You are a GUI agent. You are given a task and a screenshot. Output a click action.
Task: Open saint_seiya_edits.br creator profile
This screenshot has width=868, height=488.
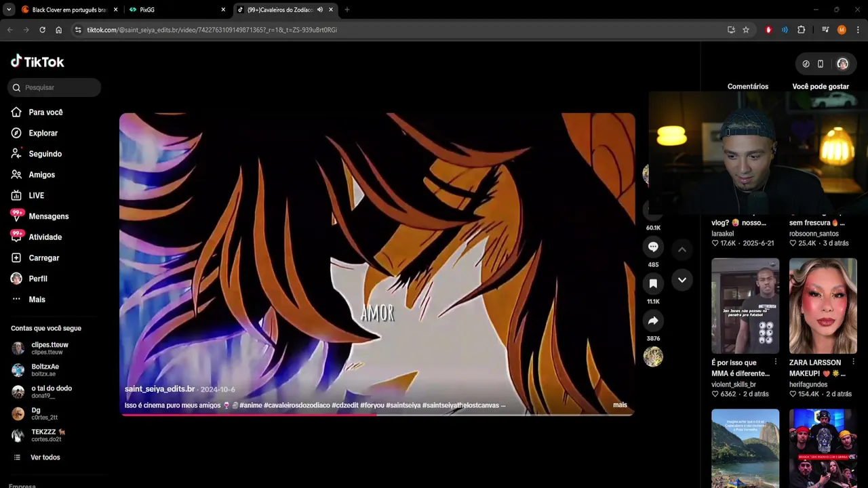pyautogui.click(x=159, y=389)
